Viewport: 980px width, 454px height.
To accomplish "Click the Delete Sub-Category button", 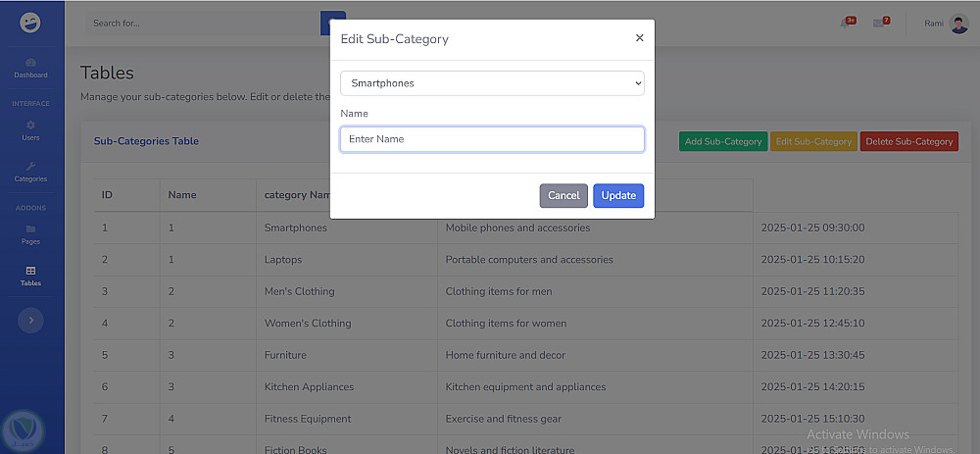I will tap(908, 141).
